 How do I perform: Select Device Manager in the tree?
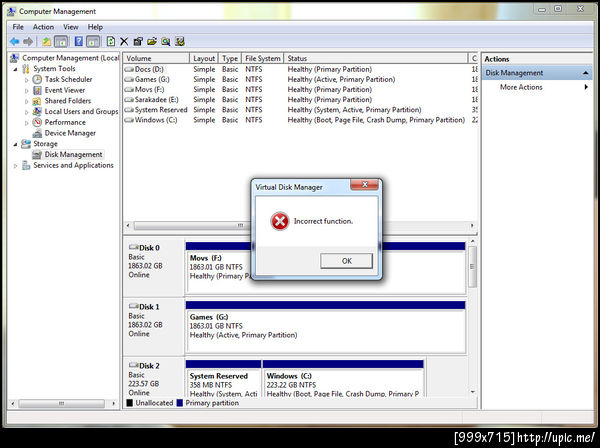(70, 133)
